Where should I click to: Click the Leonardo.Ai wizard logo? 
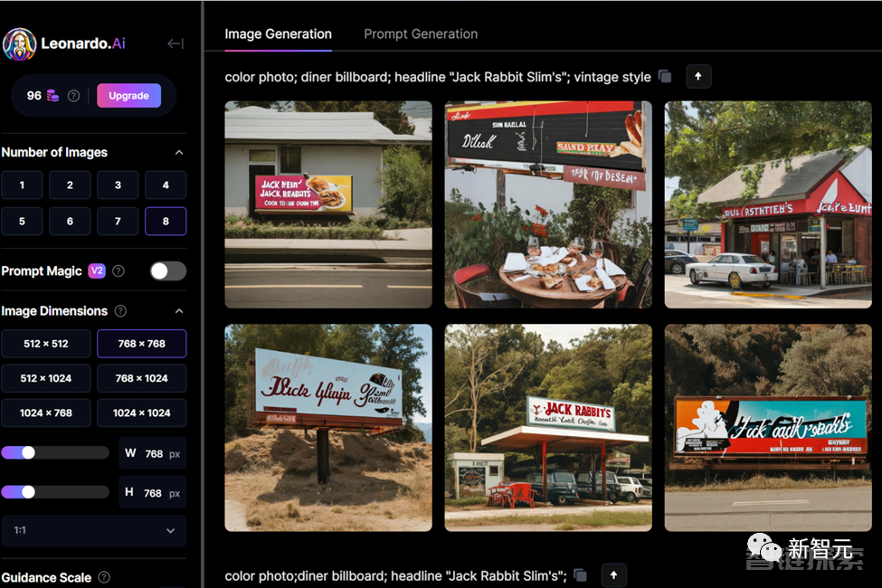20,44
